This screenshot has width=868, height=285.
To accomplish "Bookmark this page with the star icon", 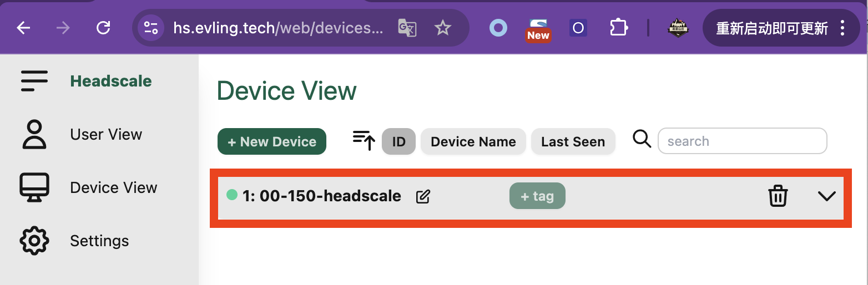I will click(x=443, y=28).
